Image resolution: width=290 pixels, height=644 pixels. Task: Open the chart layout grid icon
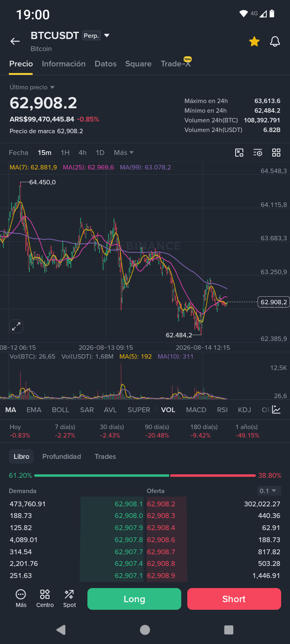click(x=276, y=153)
